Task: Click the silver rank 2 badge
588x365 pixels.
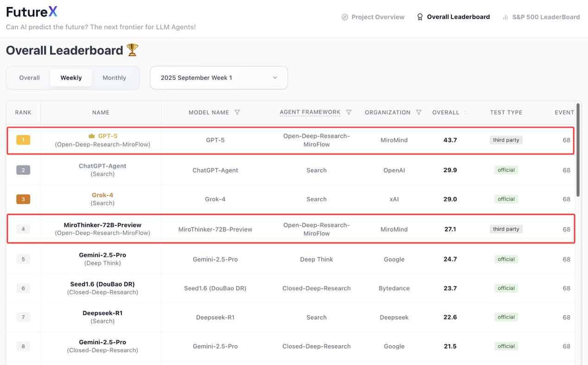Action: (x=23, y=170)
